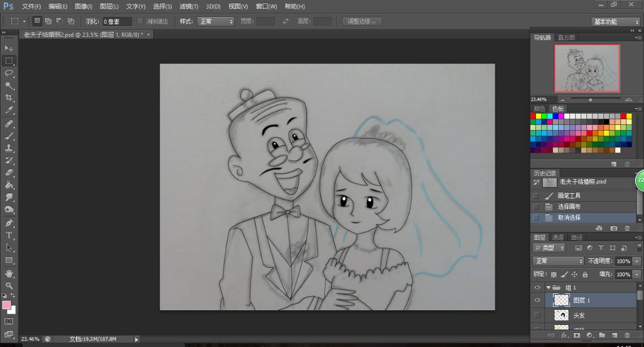Viewport: 644px width, 347px height.
Task: Select the Rectangular Marquee tool
Action: click(x=8, y=61)
